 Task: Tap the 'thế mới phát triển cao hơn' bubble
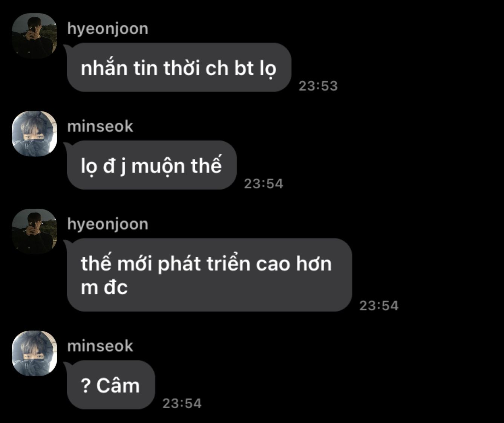pos(209,275)
